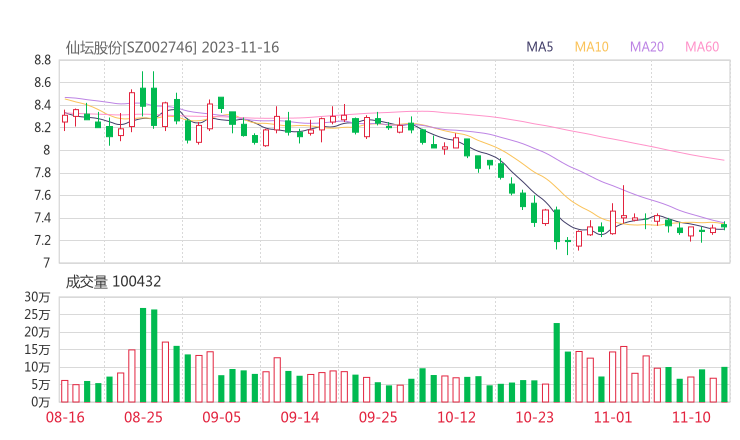The width and height of the screenshot is (740, 440).
Task: Click the MA60 legend label
Action: coord(702,47)
